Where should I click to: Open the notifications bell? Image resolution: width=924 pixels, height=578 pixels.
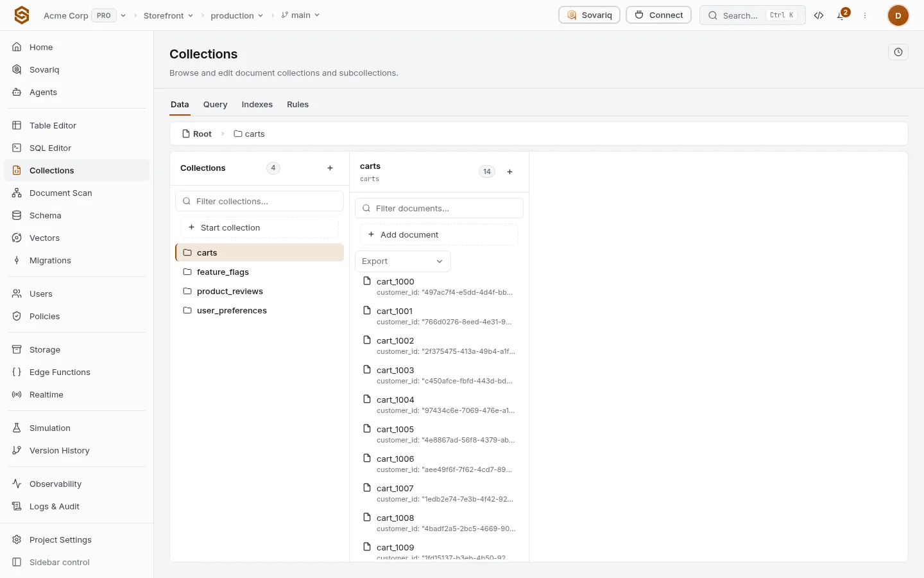click(841, 15)
